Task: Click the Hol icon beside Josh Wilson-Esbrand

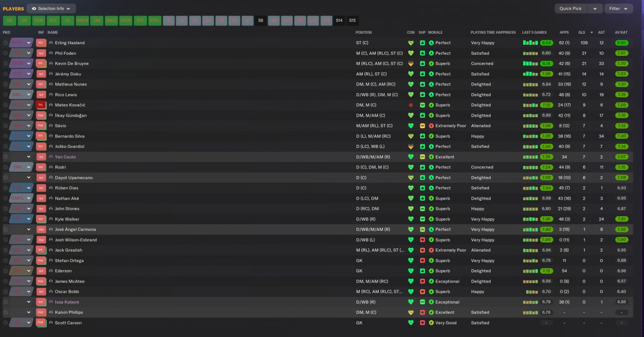Action: 41,239
